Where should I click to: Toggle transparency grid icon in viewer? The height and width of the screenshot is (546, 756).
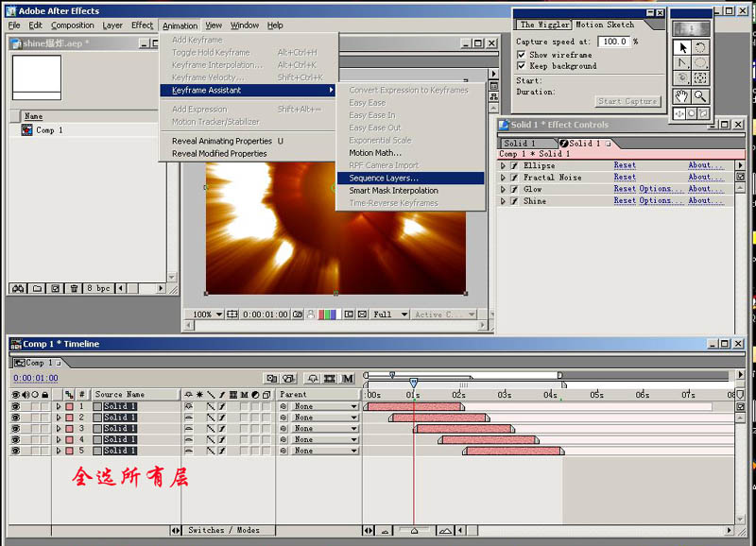(x=362, y=315)
